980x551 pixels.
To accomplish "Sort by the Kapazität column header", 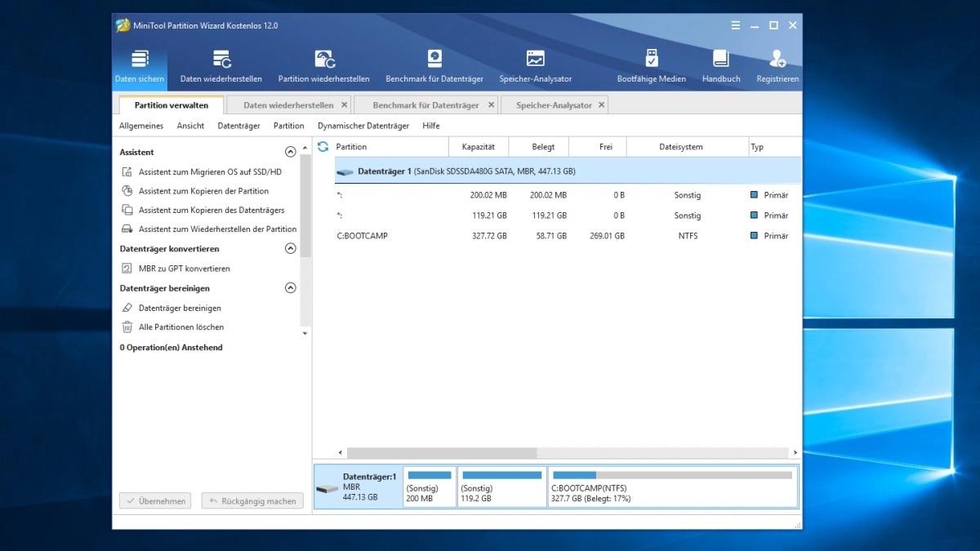I will click(x=479, y=147).
